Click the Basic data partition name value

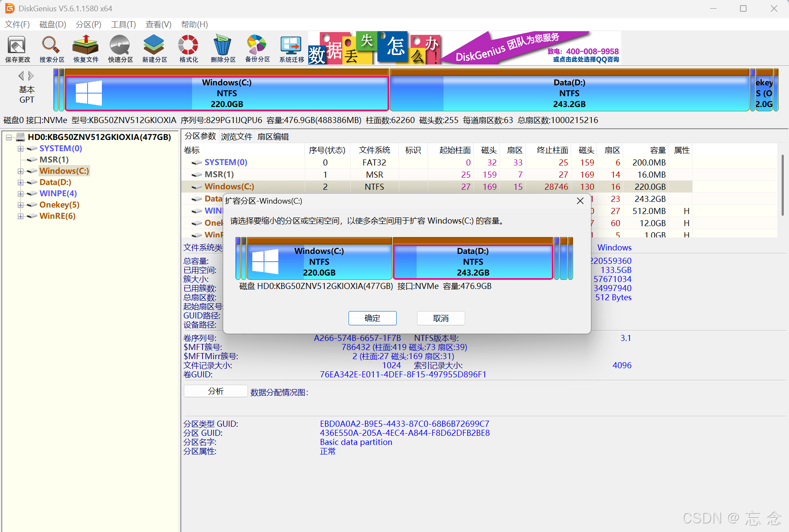[x=356, y=442]
